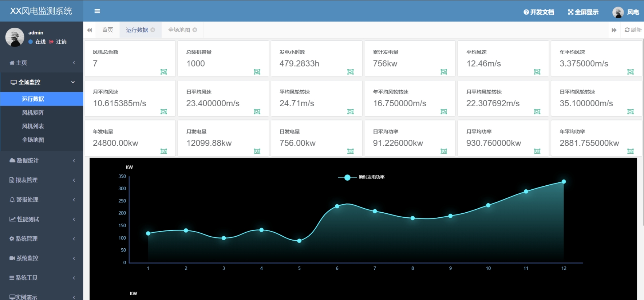
Task: Click the expand icon on 平均风速 card
Action: (x=537, y=72)
